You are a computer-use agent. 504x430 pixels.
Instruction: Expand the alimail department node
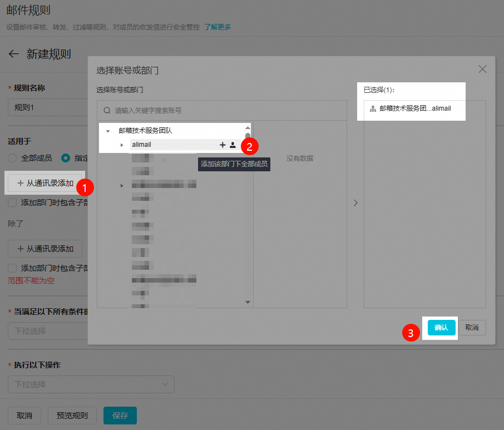tap(122, 145)
